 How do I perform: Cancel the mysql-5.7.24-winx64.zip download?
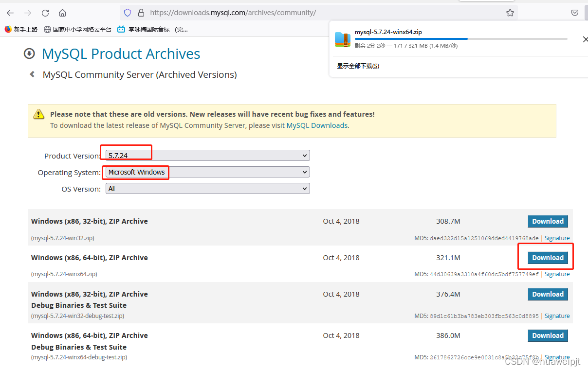tap(585, 39)
